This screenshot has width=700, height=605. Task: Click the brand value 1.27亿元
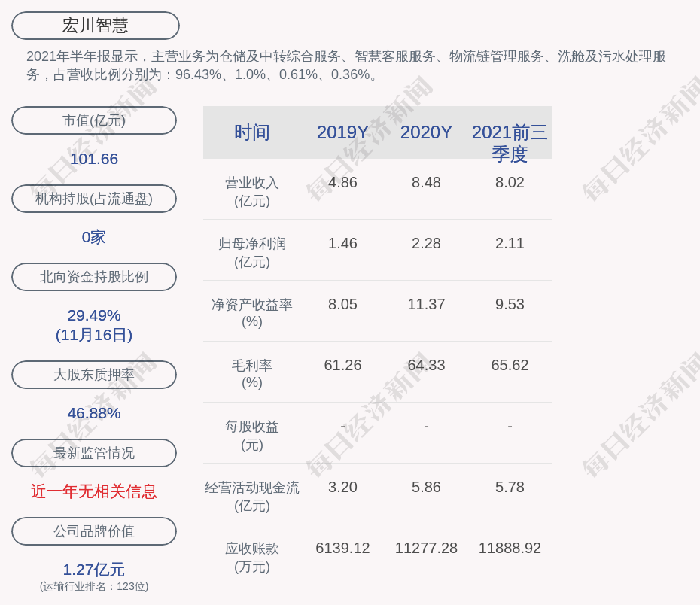(x=94, y=570)
